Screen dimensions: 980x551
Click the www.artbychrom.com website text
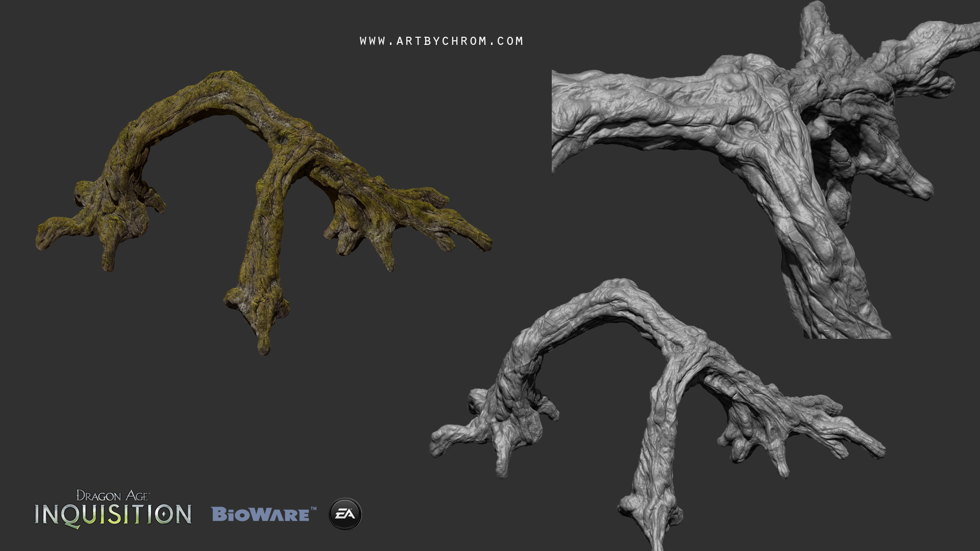[x=442, y=41]
